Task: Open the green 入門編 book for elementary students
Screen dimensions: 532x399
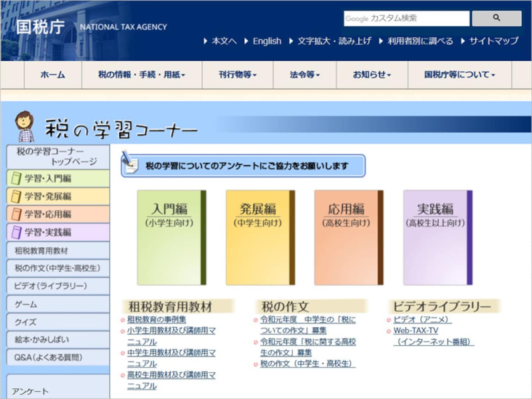Action: [172, 238]
